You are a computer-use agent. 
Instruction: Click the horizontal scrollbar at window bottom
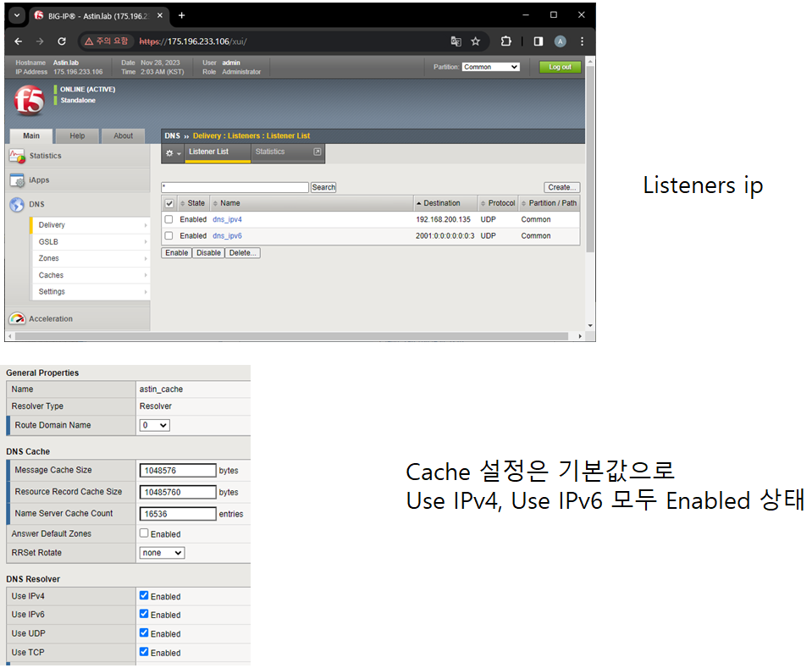click(x=291, y=337)
